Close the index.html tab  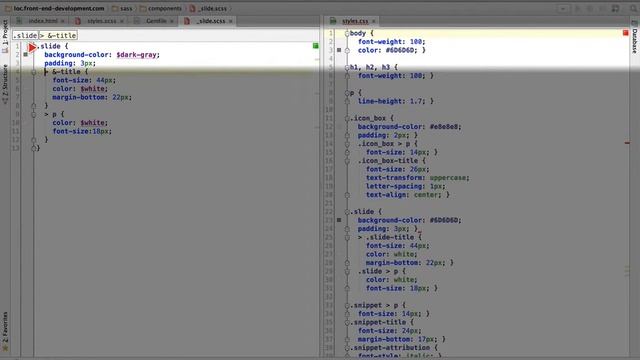(x=63, y=21)
